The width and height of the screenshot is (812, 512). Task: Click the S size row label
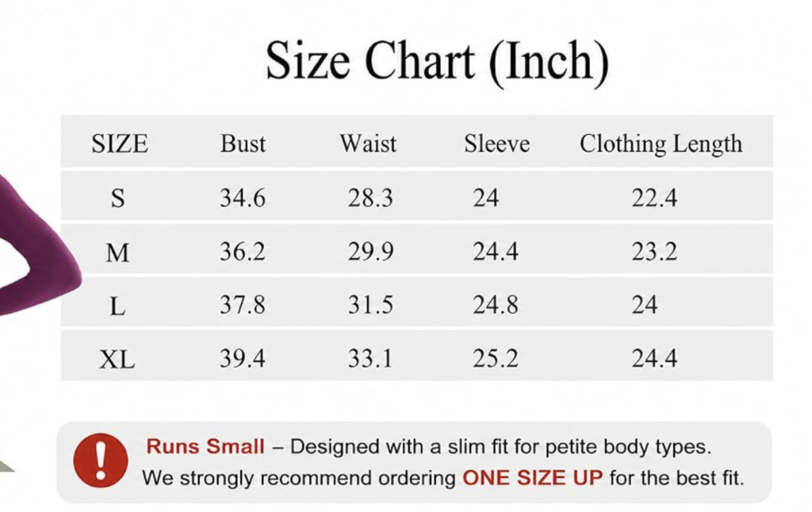[117, 198]
